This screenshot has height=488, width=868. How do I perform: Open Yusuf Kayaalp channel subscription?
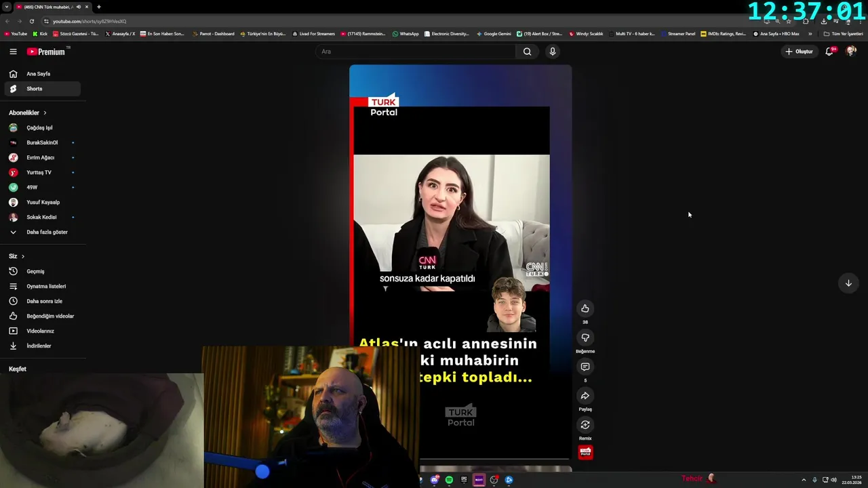(43, 202)
